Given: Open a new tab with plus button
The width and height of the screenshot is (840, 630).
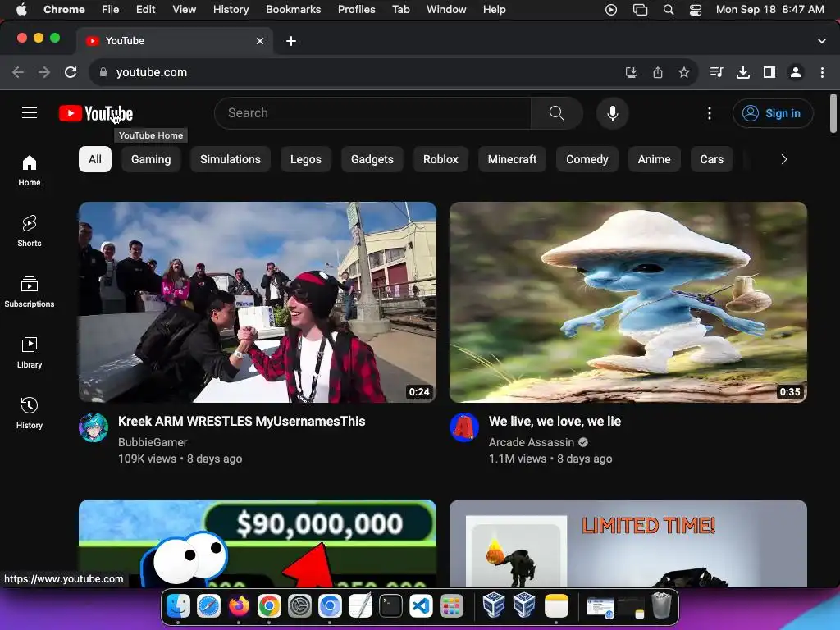Looking at the screenshot, I should pos(291,41).
